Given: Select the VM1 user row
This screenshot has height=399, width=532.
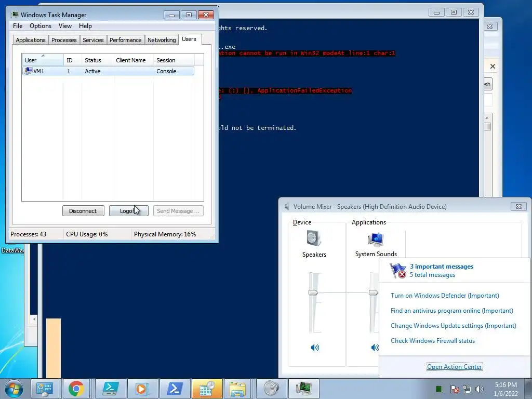Looking at the screenshot, I should pyautogui.click(x=108, y=71).
